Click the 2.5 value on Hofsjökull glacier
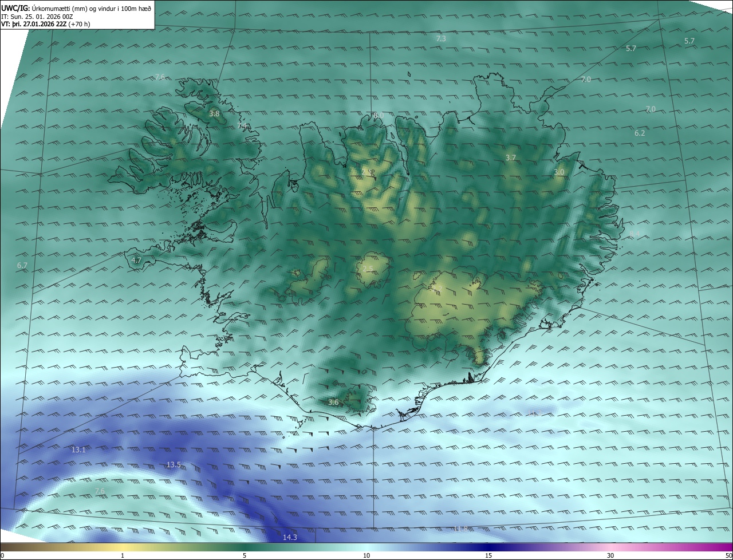Viewport: 733px width, 560px height. (368, 269)
